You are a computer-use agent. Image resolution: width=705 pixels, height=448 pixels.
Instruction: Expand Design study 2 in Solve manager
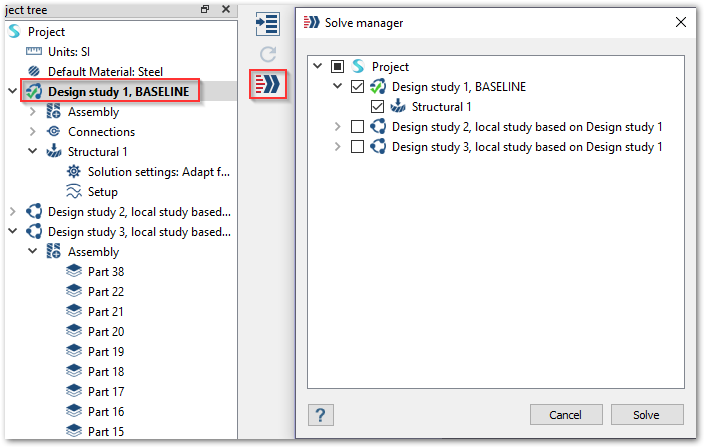coord(338,127)
